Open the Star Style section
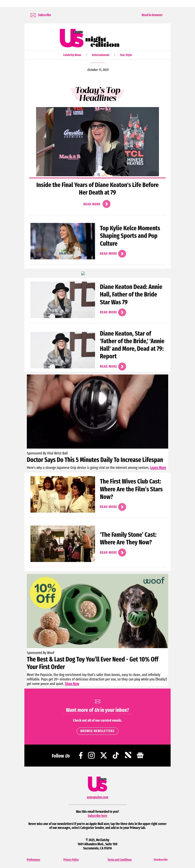Image resolution: width=195 pixels, height=868 pixels. point(126,55)
